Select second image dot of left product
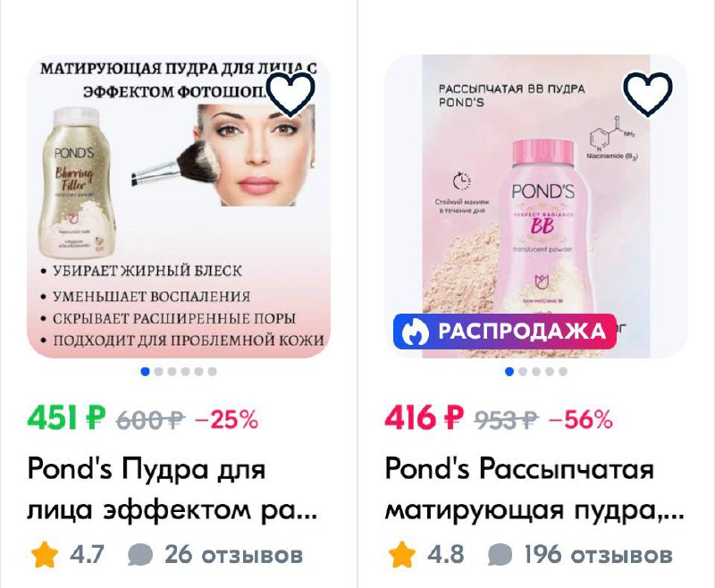 coord(159,372)
